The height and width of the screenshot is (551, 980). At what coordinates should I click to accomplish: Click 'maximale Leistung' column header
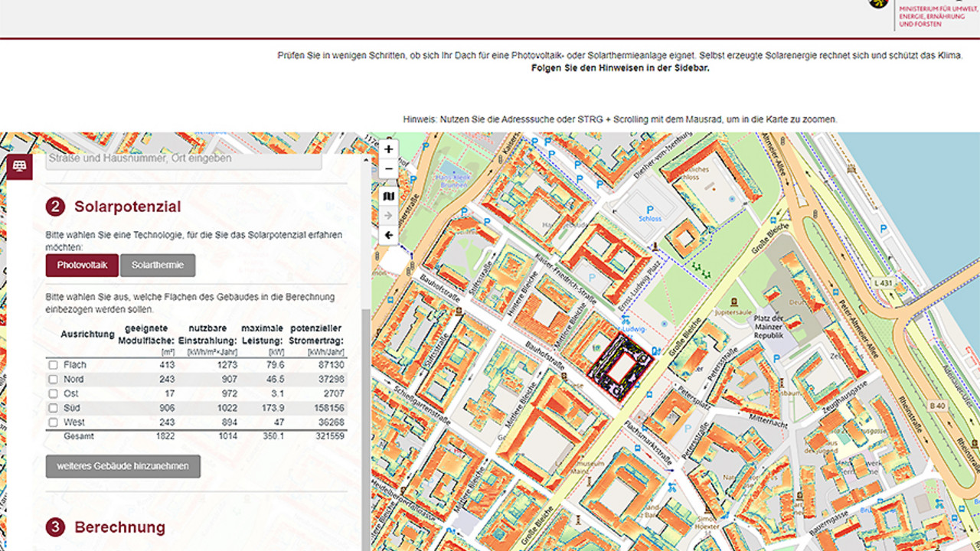[262, 334]
